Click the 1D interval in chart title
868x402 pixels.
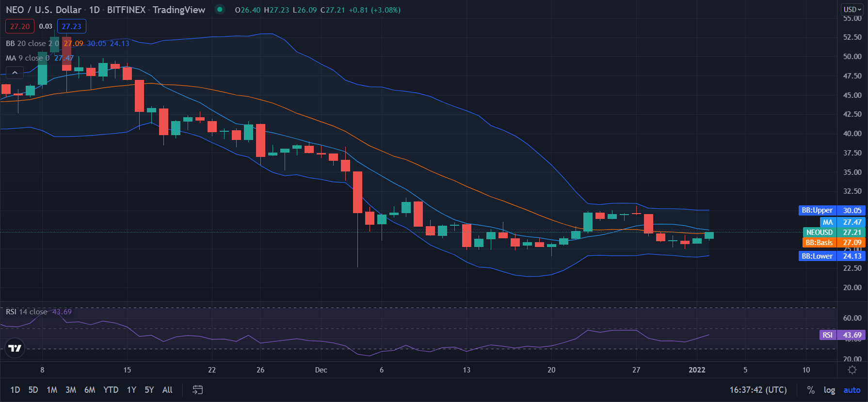click(94, 10)
